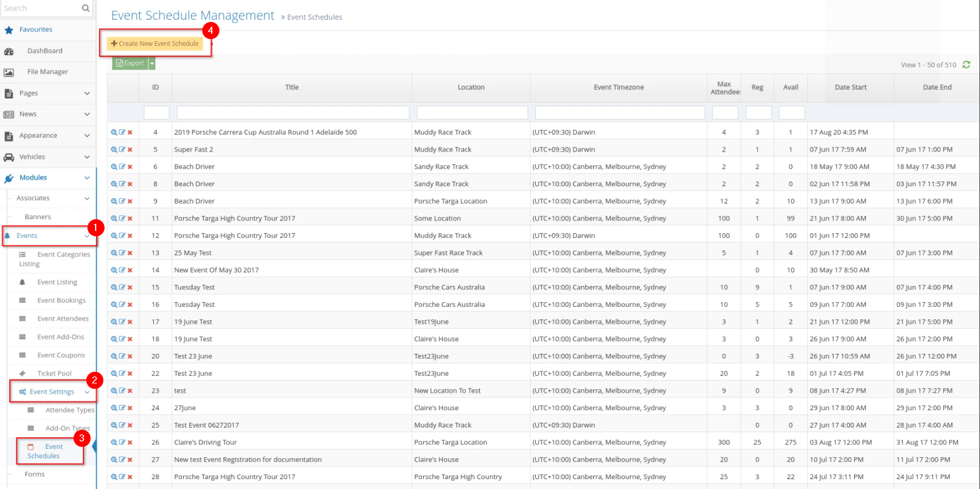This screenshot has height=489, width=980.
Task: View details icon for Super Fast 2 row
Action: (114, 150)
